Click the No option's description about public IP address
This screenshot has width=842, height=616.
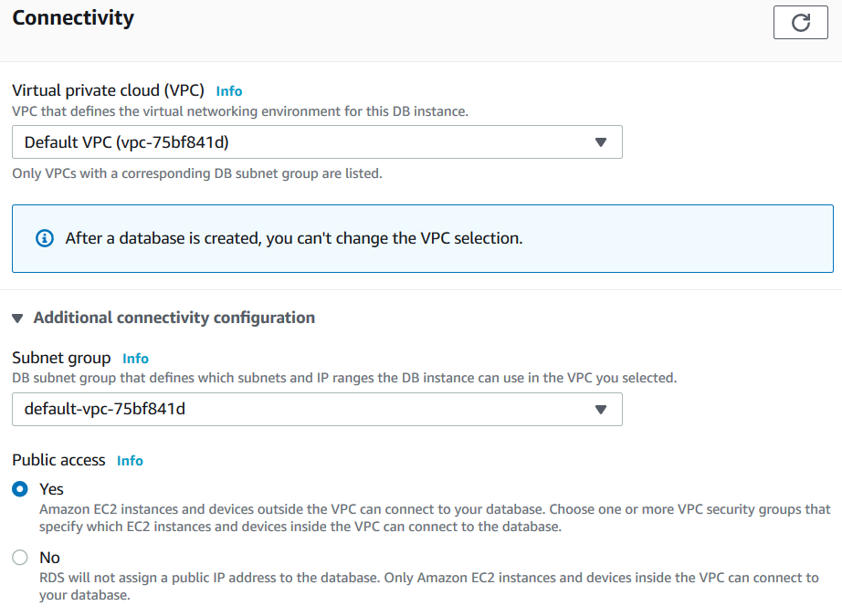tap(429, 586)
